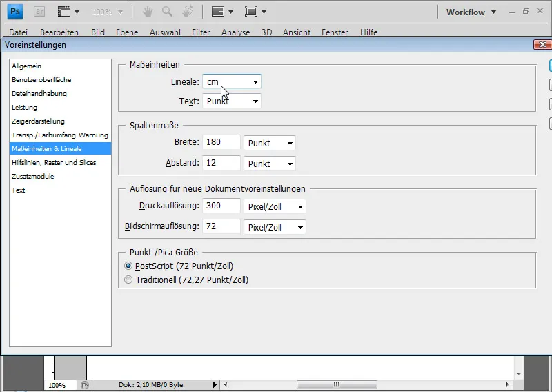This screenshot has width=552, height=392.
Task: Click the status bar document info icon
Action: (85, 385)
